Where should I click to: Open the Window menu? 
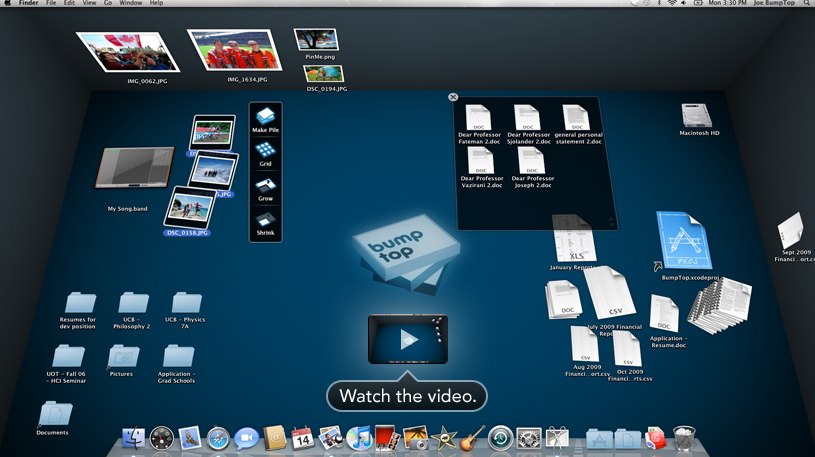[130, 3]
